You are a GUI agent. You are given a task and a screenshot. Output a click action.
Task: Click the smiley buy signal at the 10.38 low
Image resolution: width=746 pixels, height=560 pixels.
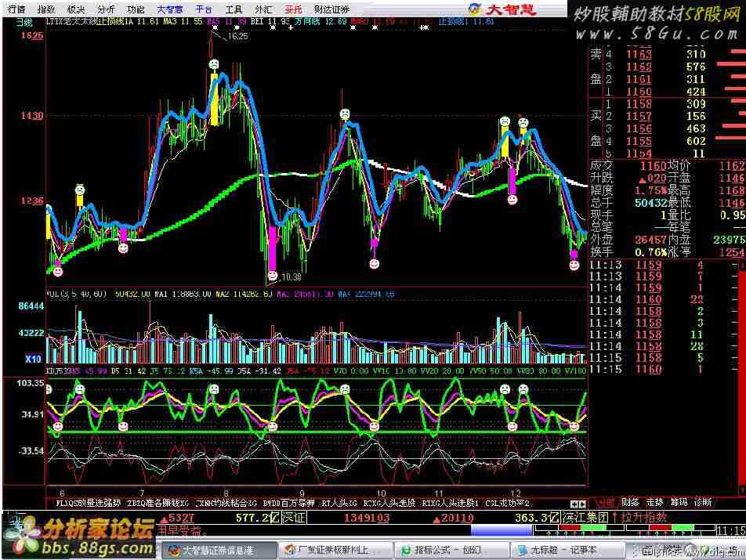coord(272,275)
